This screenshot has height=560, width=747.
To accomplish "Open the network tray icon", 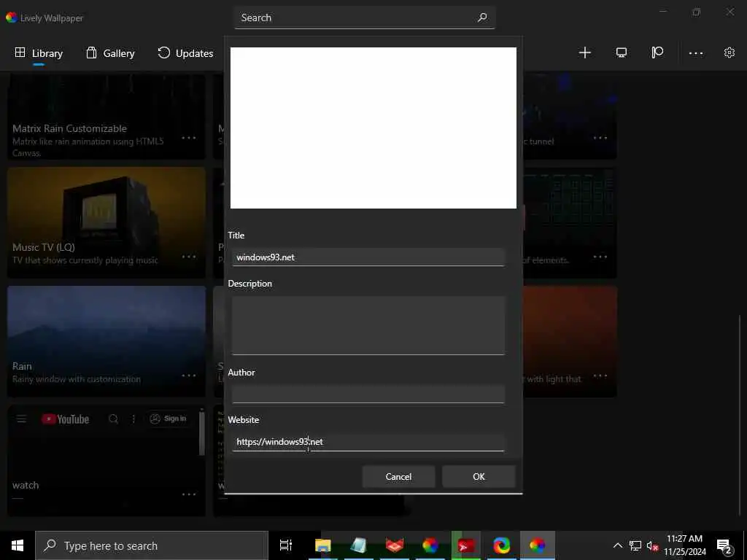I will [635, 545].
